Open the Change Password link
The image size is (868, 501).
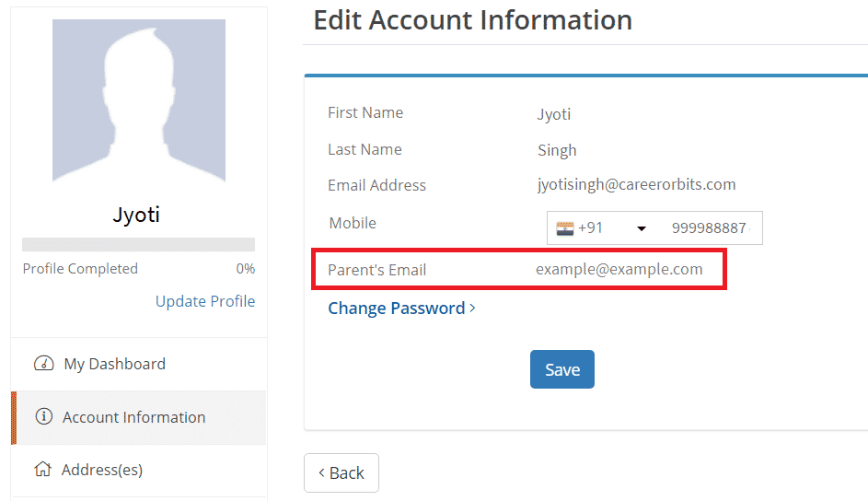397,308
